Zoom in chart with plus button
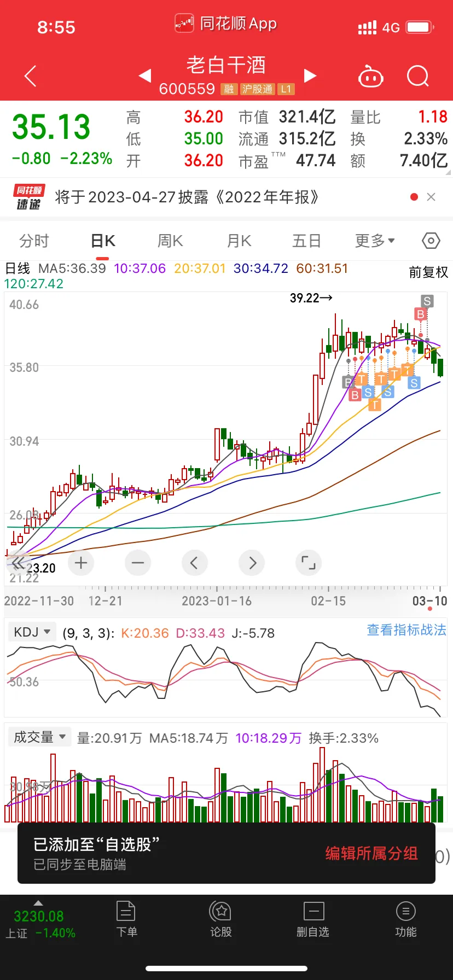Viewport: 453px width, 980px height. click(x=81, y=563)
